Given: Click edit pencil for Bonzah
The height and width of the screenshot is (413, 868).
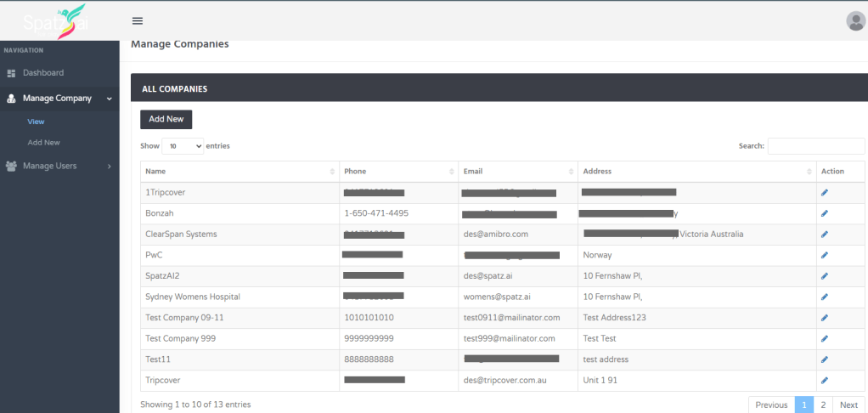Looking at the screenshot, I should (825, 213).
